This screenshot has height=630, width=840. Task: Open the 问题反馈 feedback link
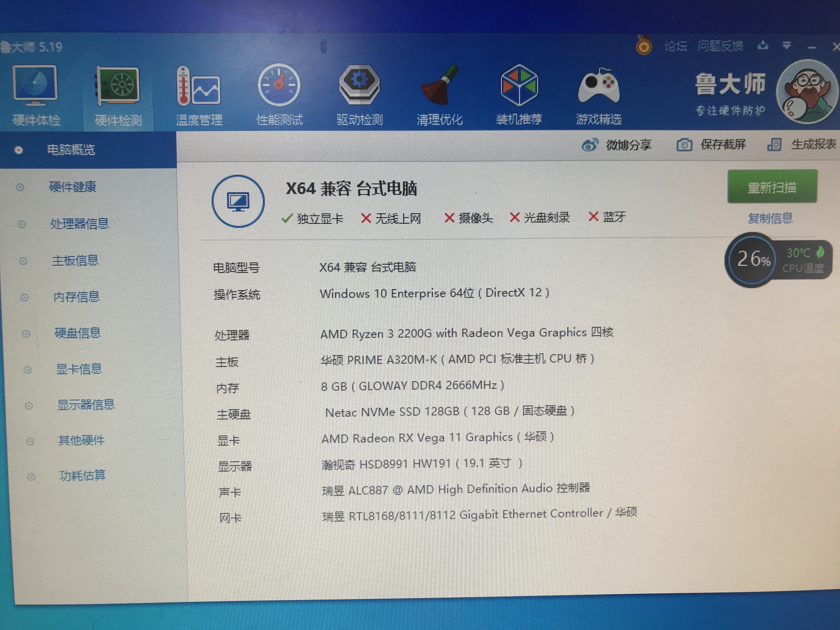point(720,46)
